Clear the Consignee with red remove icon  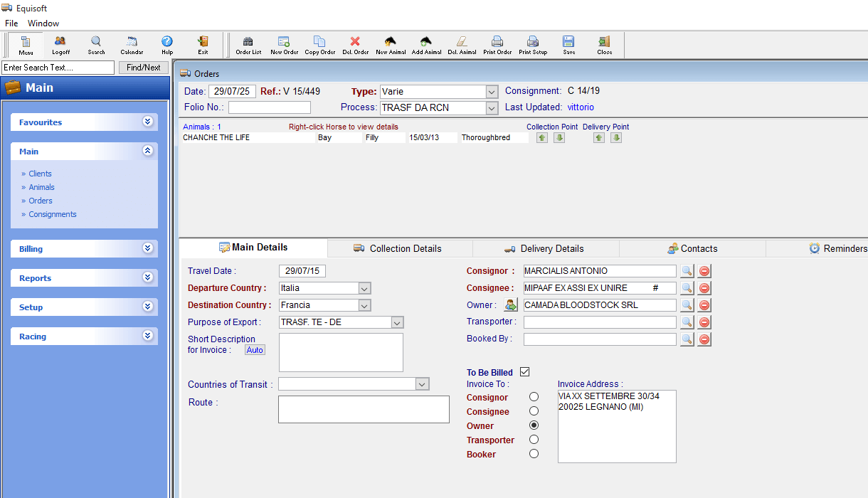click(704, 288)
